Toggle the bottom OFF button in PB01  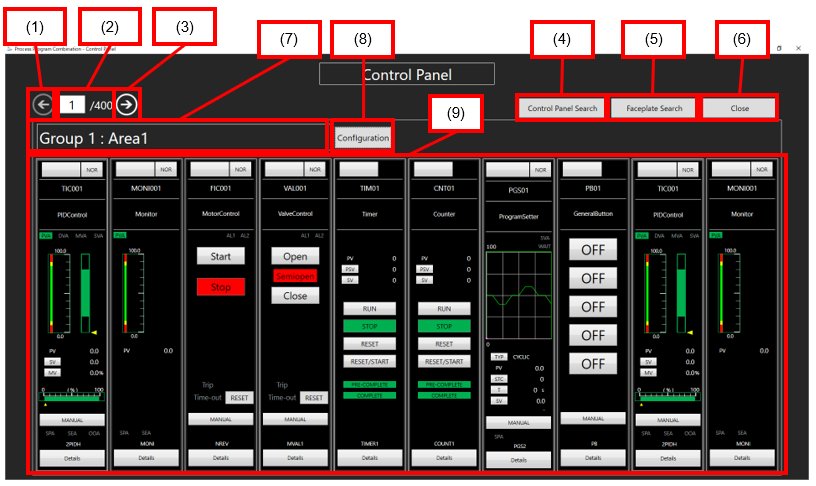click(593, 363)
